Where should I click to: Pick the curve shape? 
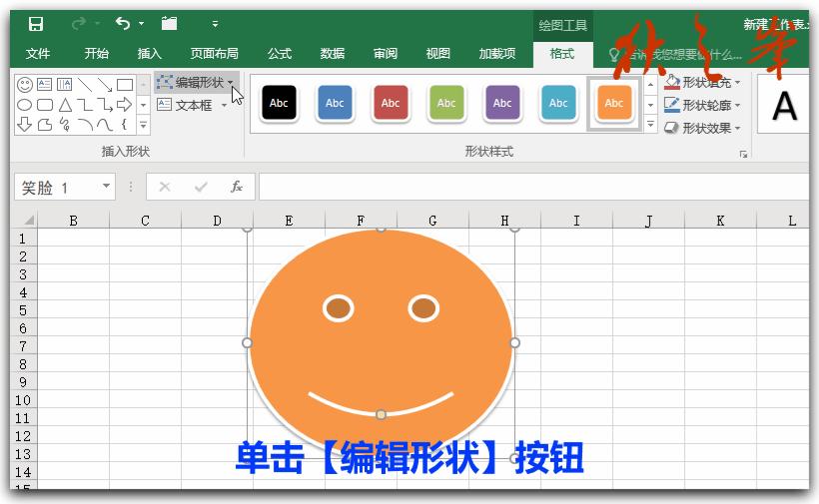(105, 124)
